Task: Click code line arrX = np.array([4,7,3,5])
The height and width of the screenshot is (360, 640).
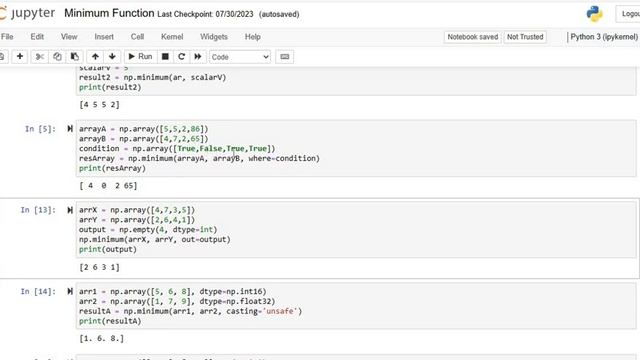Action: pos(137,210)
